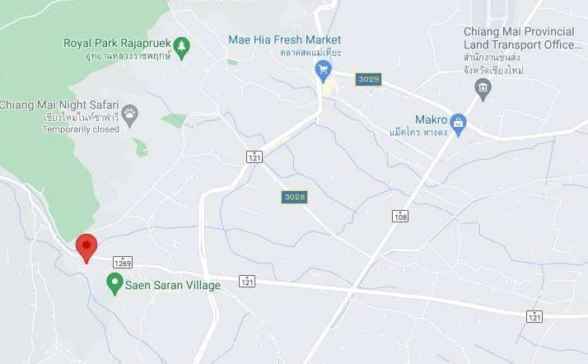This screenshot has width=588, height=364.
Task: Click the 3029 road shield
Action: [x=369, y=80]
